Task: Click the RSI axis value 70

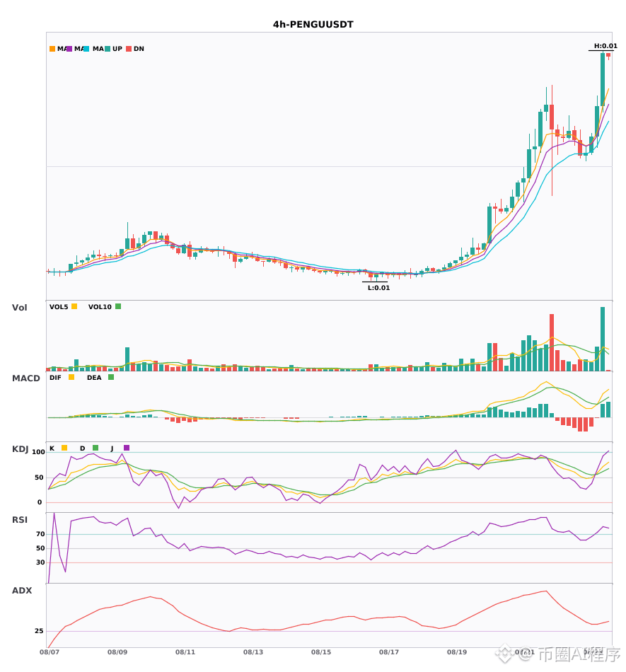Action: [x=41, y=534]
